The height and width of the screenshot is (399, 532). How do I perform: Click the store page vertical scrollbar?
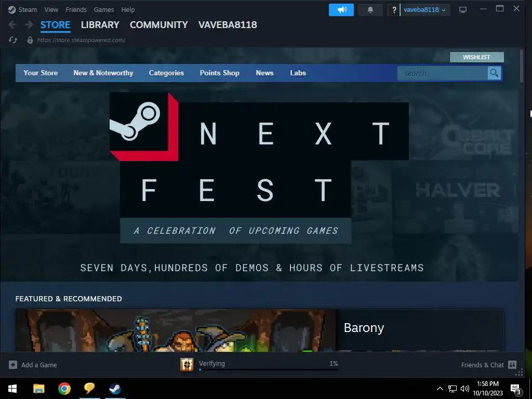coord(522,66)
